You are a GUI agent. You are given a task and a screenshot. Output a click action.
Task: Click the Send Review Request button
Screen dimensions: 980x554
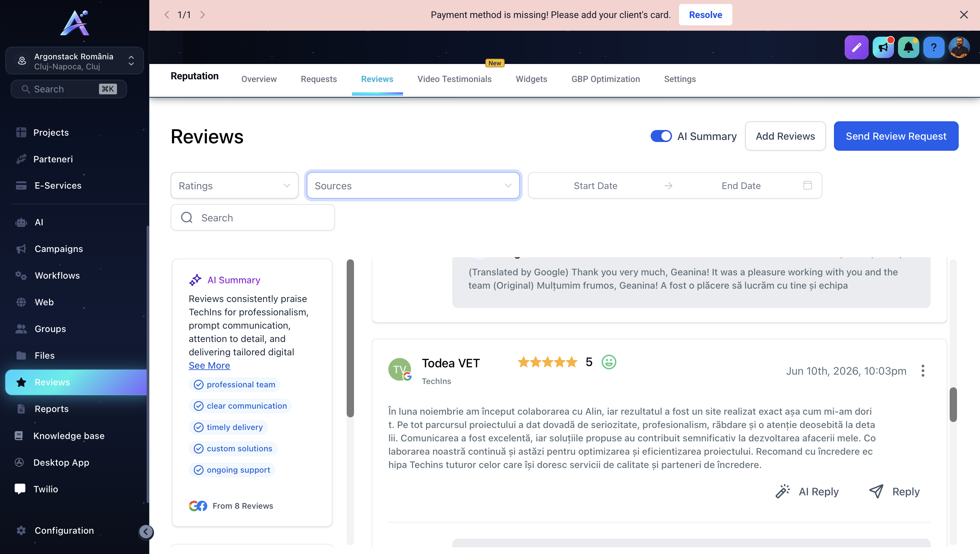pyautogui.click(x=896, y=136)
